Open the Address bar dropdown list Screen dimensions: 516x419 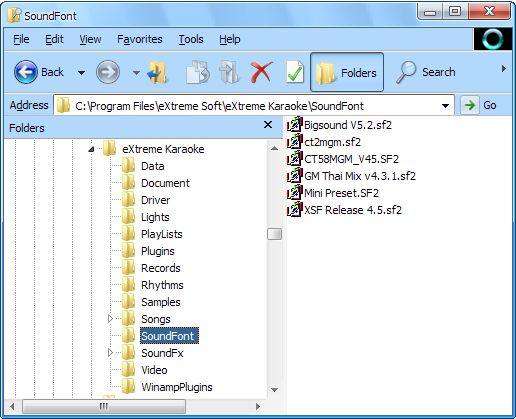(x=445, y=106)
